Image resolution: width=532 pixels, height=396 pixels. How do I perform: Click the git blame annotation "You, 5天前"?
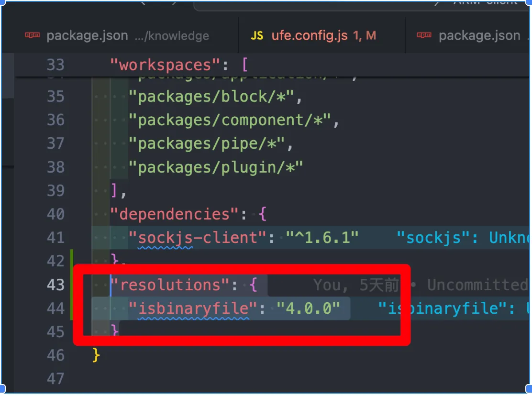click(356, 285)
